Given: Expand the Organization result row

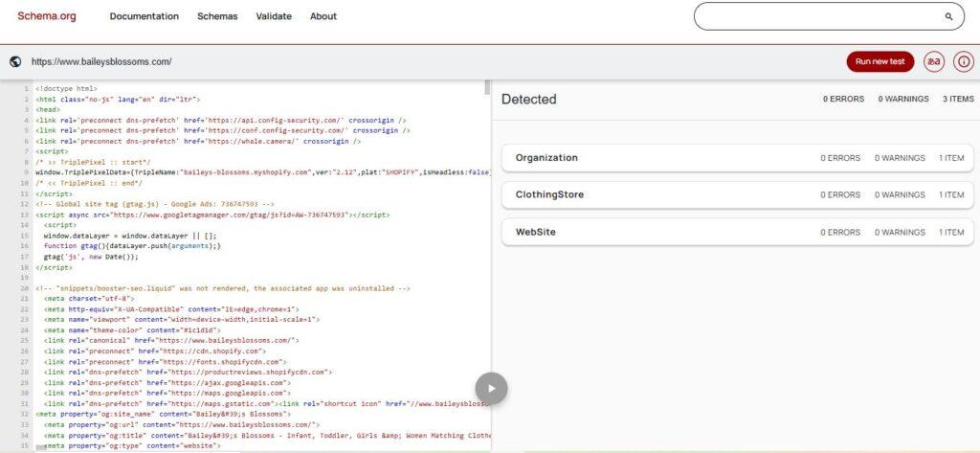Looking at the screenshot, I should click(x=738, y=158).
